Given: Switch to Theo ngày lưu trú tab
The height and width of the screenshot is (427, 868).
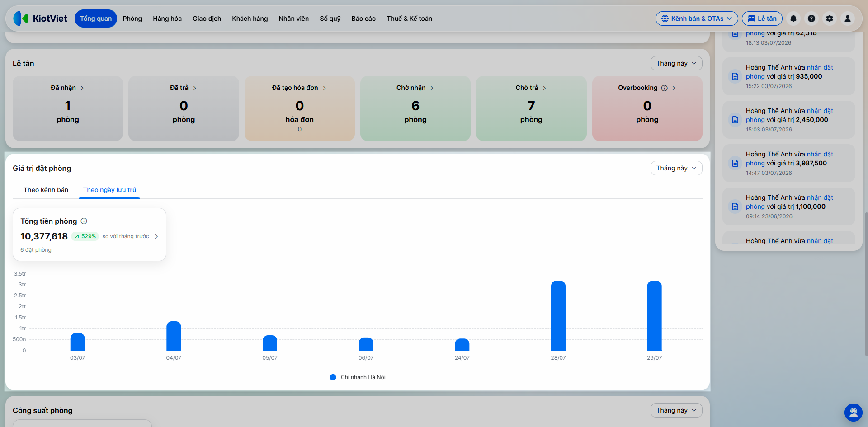Looking at the screenshot, I should tap(109, 190).
